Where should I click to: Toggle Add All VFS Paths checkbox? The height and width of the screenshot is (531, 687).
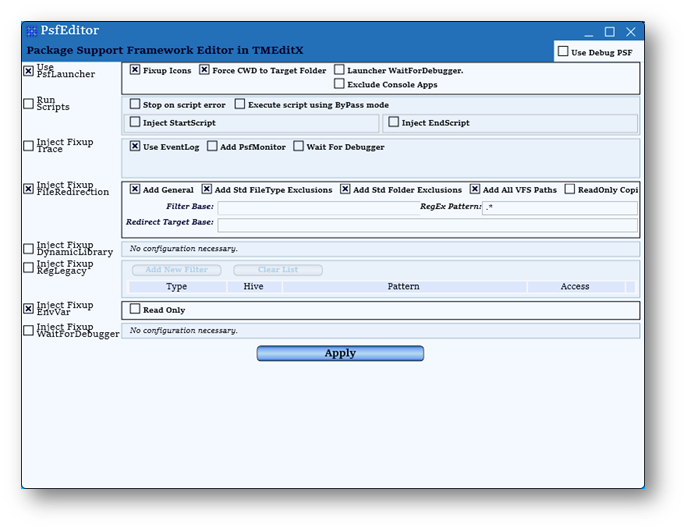point(475,189)
